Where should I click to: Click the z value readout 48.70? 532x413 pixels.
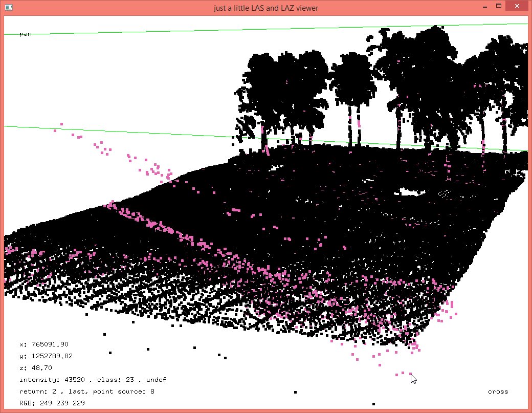(38, 368)
